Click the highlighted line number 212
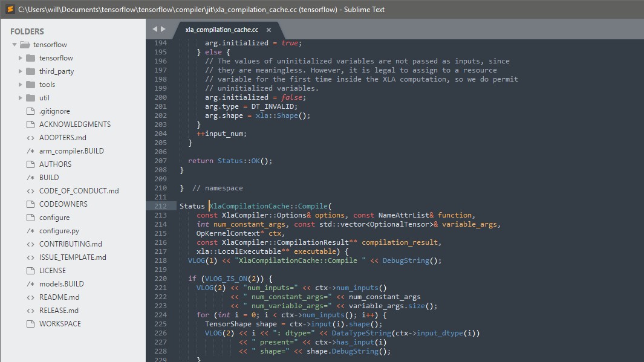 tap(160, 205)
